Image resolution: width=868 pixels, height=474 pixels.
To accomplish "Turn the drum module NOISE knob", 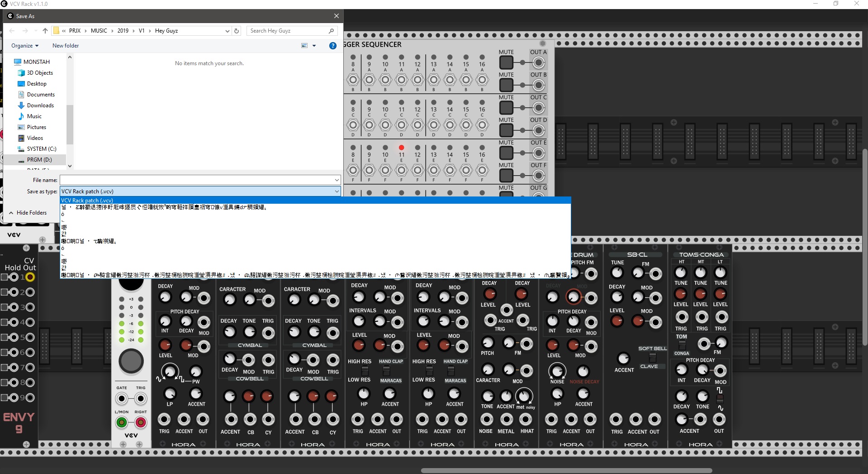I will tap(557, 371).
